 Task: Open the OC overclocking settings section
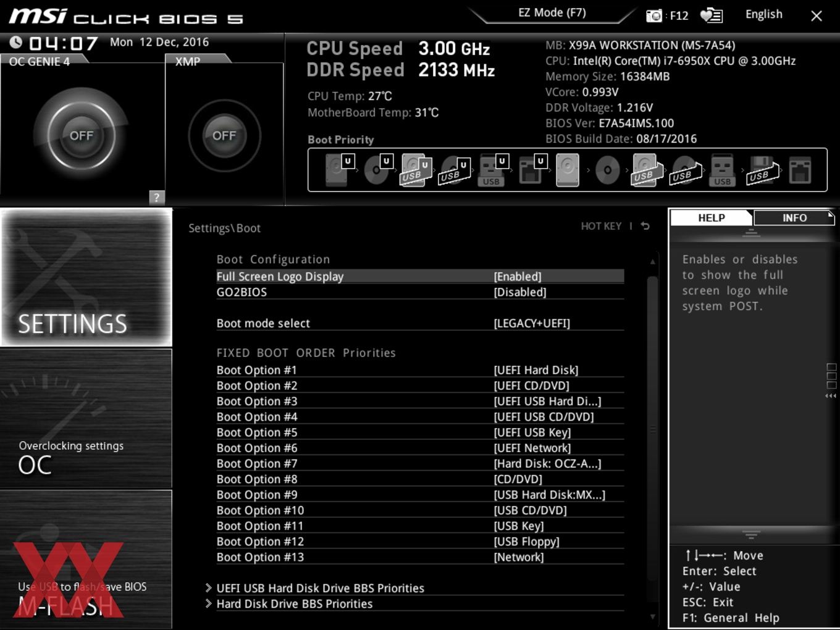[x=86, y=419]
